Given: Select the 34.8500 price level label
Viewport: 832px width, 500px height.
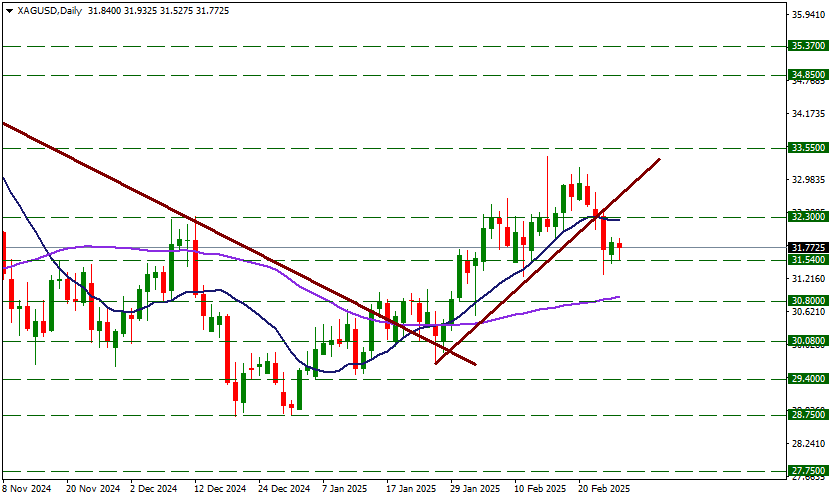Looking at the screenshot, I should [x=808, y=74].
